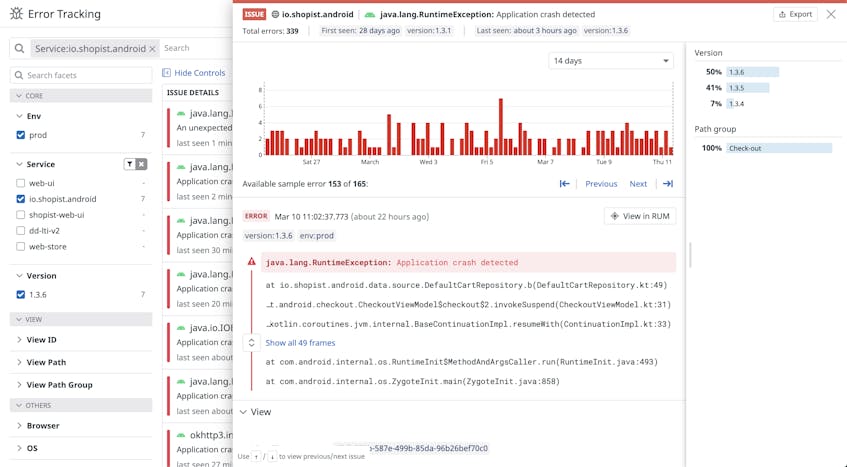Image resolution: width=847 pixels, height=467 pixels.
Task: Jump to first sample error arrow icon
Action: tap(564, 184)
